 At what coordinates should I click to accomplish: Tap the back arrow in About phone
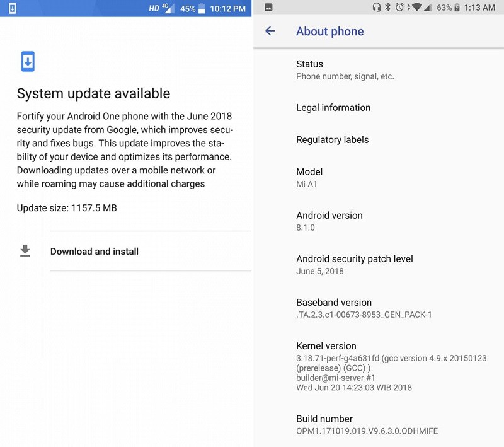point(270,31)
